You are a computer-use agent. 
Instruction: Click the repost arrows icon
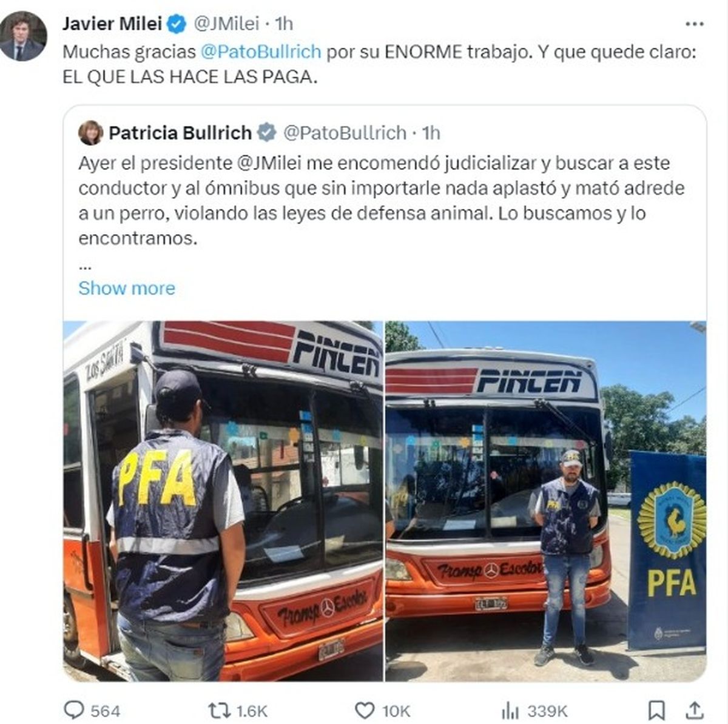coord(219,710)
